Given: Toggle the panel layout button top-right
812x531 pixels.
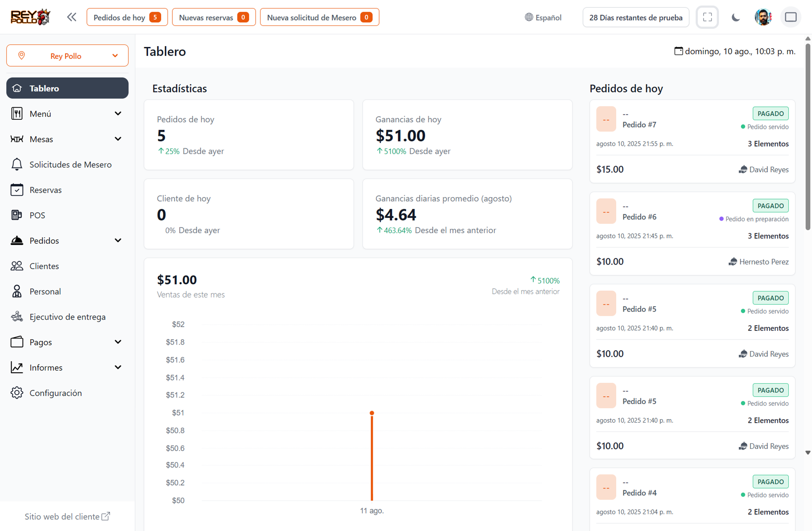Looking at the screenshot, I should pyautogui.click(x=791, y=17).
